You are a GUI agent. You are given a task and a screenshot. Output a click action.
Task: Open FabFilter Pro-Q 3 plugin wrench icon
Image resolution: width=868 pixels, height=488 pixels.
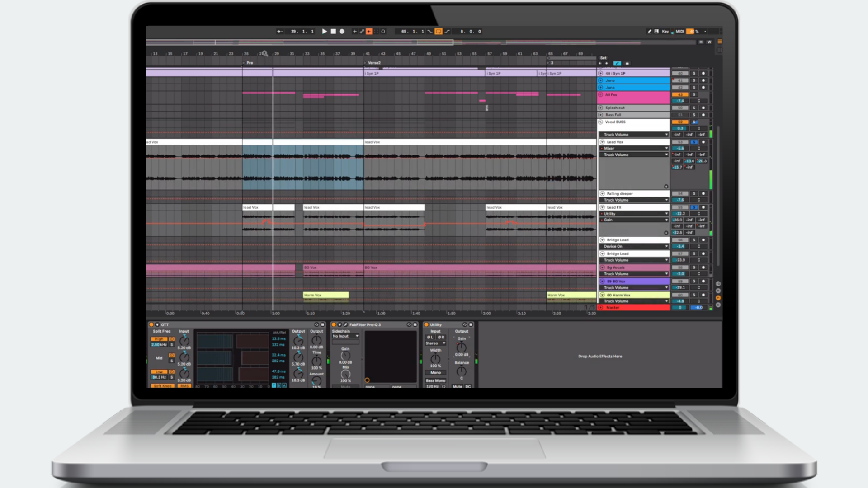[x=345, y=324]
